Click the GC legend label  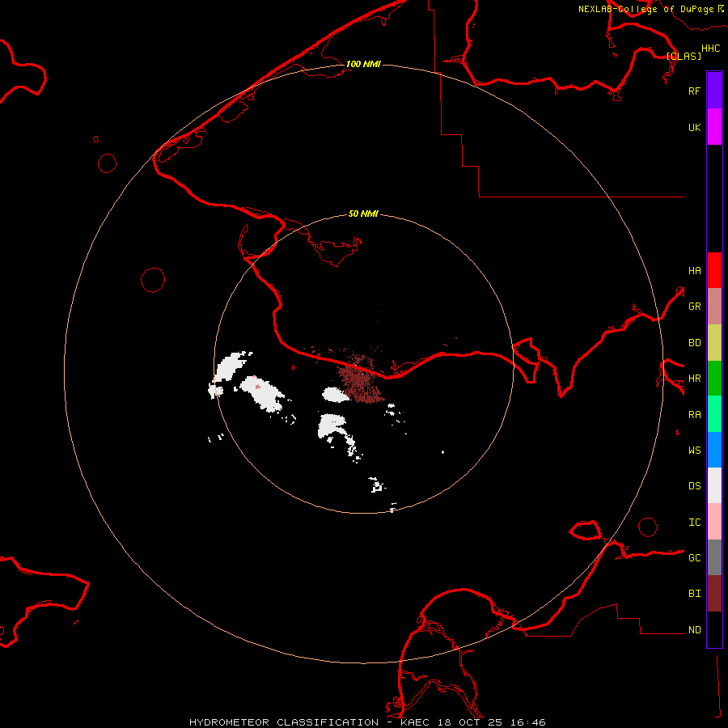[x=694, y=558]
